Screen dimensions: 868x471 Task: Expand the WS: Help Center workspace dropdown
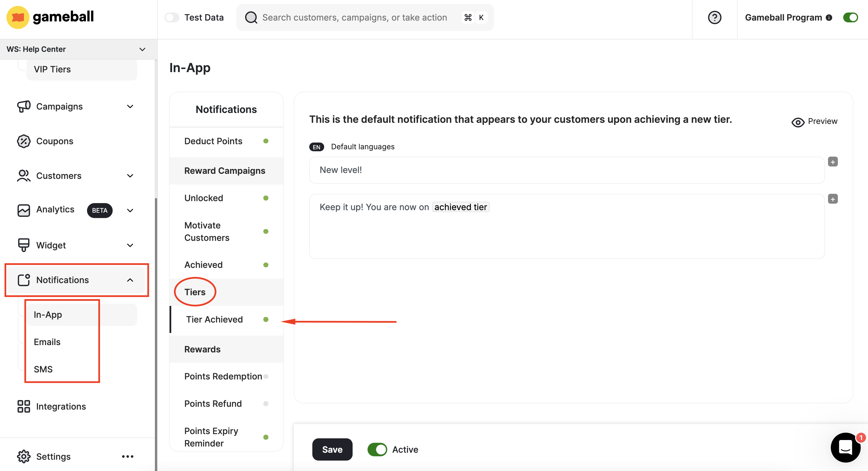(142, 49)
